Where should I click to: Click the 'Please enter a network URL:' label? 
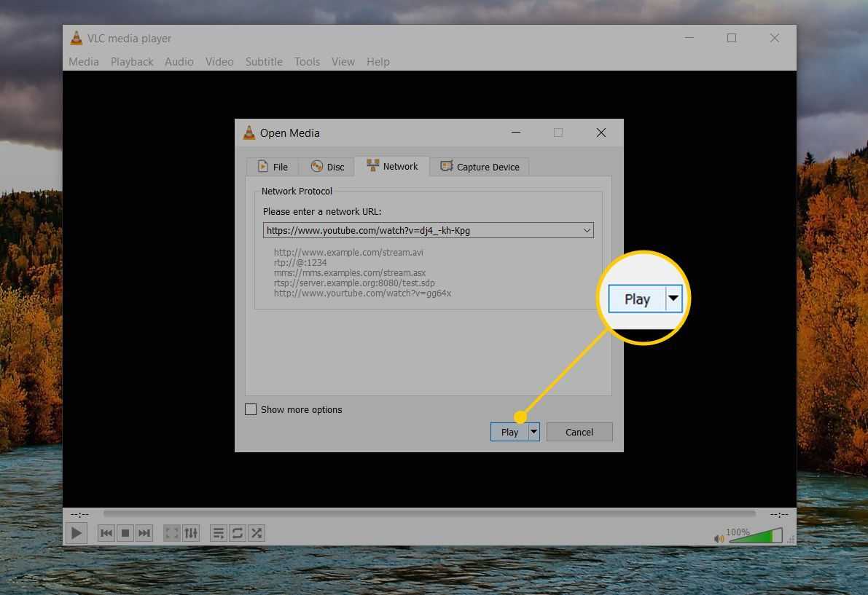coord(322,212)
